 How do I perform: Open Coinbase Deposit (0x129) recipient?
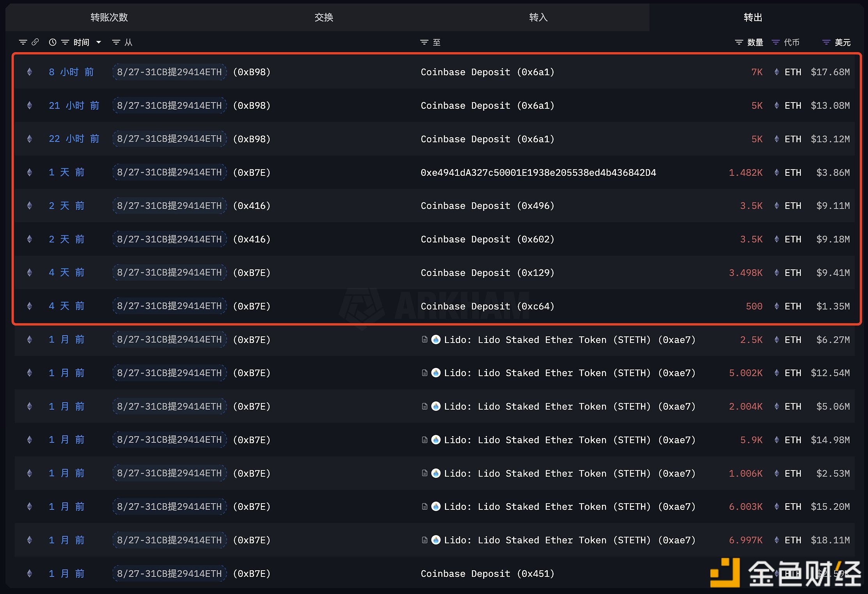(487, 273)
